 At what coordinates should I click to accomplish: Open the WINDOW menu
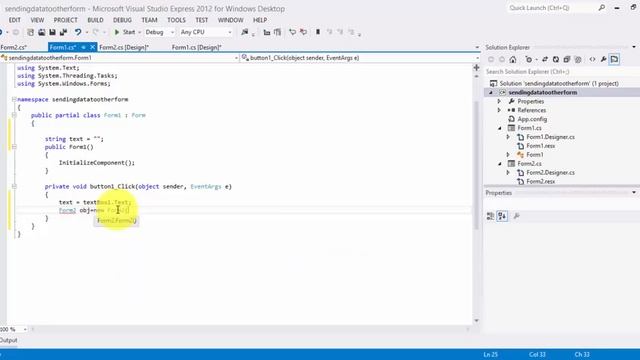[x=230, y=20]
